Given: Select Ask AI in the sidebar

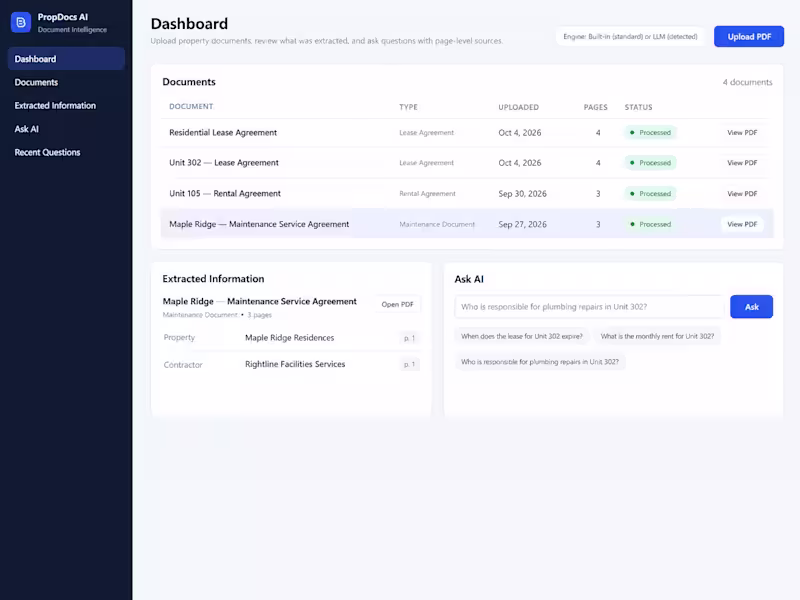Looking at the screenshot, I should (66, 129).
